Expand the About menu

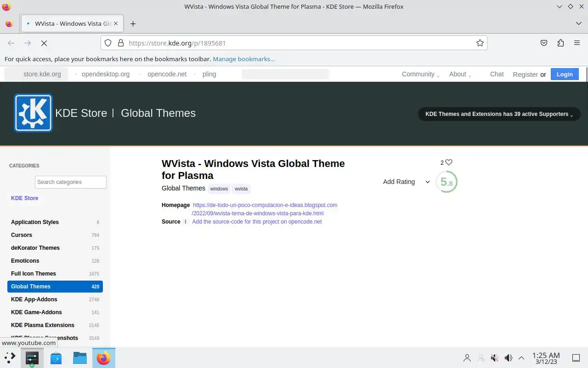coord(460,74)
